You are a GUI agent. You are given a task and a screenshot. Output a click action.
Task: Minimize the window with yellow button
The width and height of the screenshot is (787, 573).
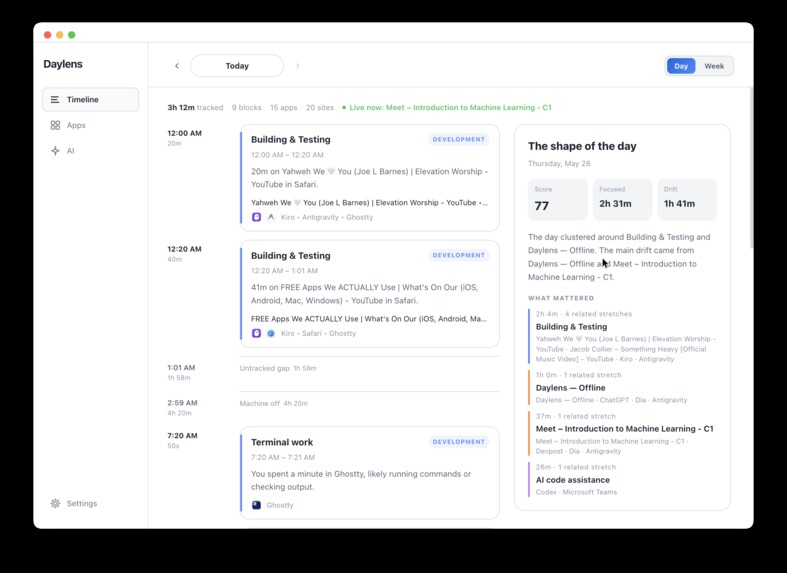(60, 35)
